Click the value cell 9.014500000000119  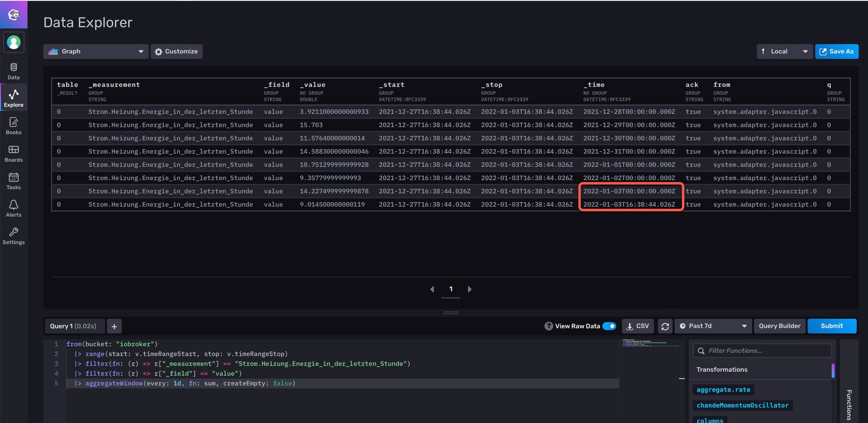tap(332, 205)
